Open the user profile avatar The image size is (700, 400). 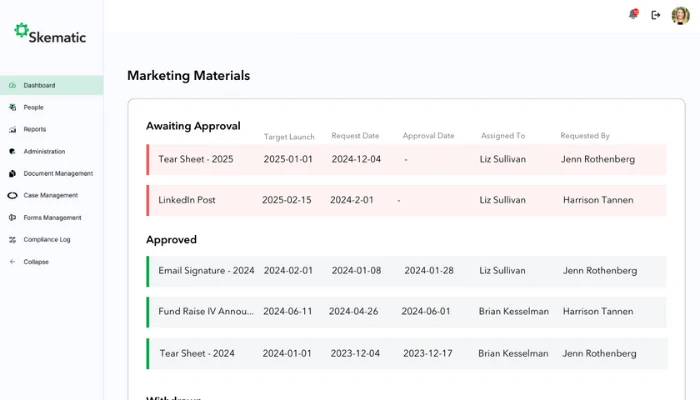pyautogui.click(x=680, y=15)
